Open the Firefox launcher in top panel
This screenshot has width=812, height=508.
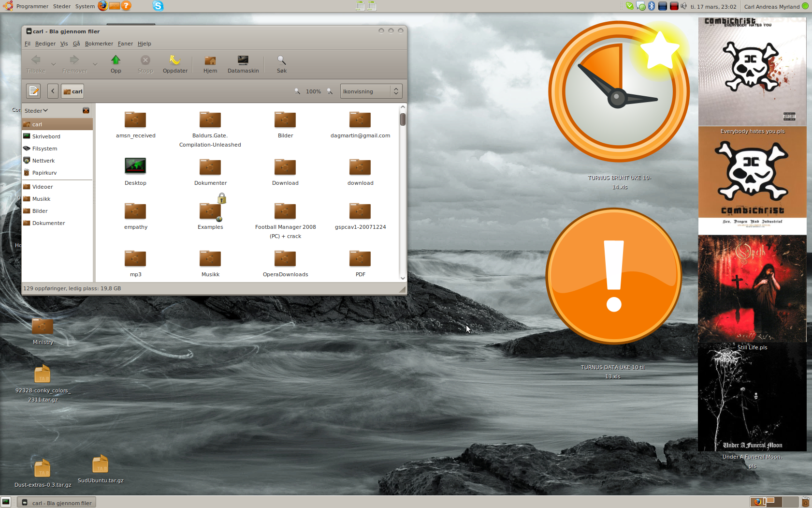point(102,6)
